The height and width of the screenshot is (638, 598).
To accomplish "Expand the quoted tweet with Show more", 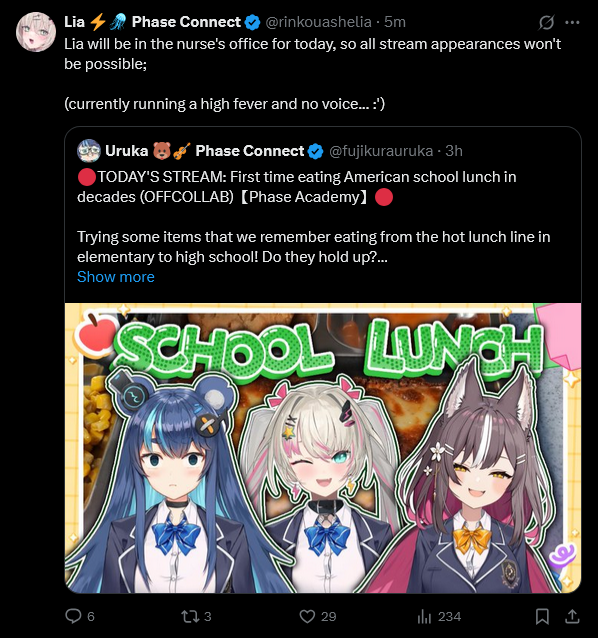I will coord(116,277).
